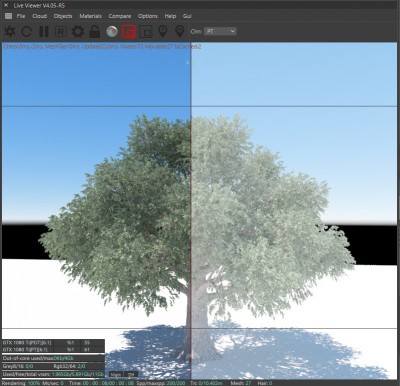Screen dimensions: 400x386
Task: Toggle the clay mode sphere icon
Action: tap(112, 31)
